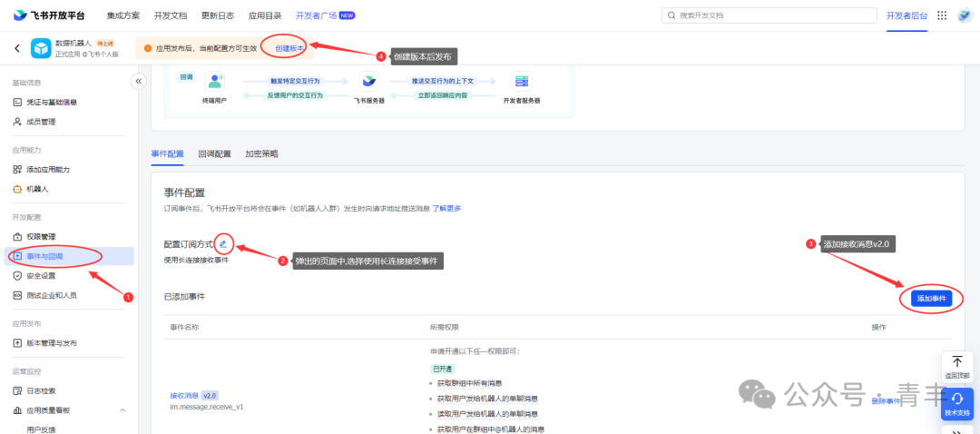
Task: Click im.message.receive_v1 event identifier text
Action: 207,407
